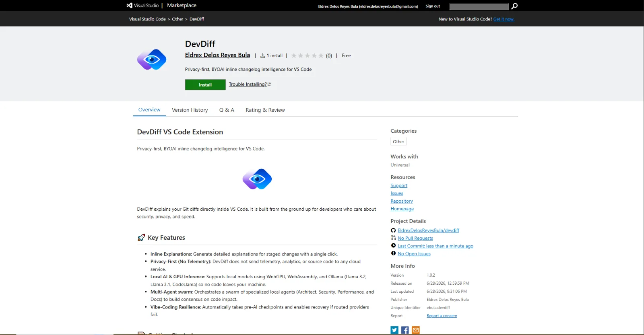Open Trouble Installing link

click(248, 84)
